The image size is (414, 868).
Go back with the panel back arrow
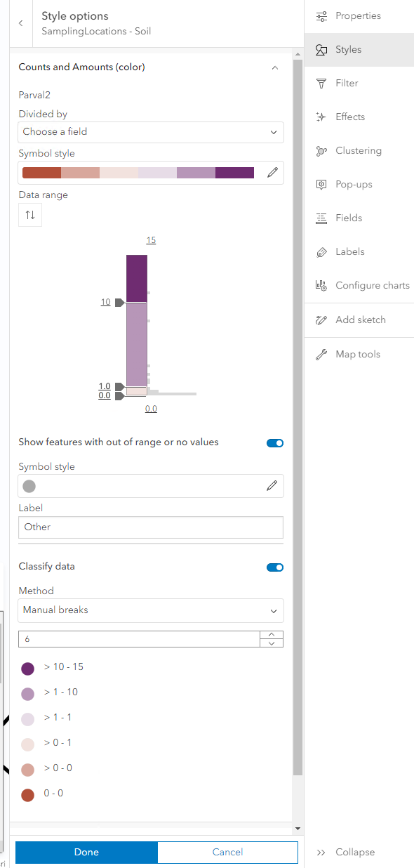click(20, 23)
